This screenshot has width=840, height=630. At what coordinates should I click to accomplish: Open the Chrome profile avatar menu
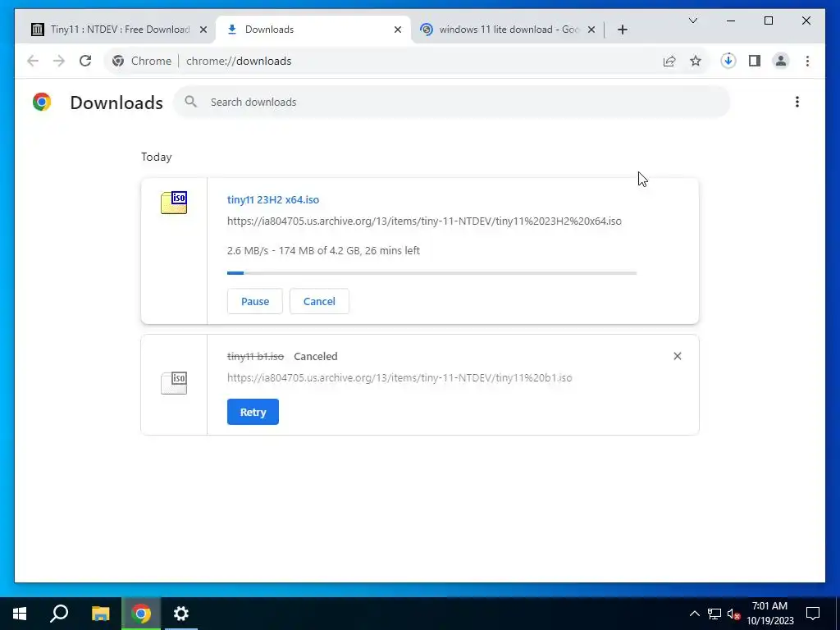781,61
